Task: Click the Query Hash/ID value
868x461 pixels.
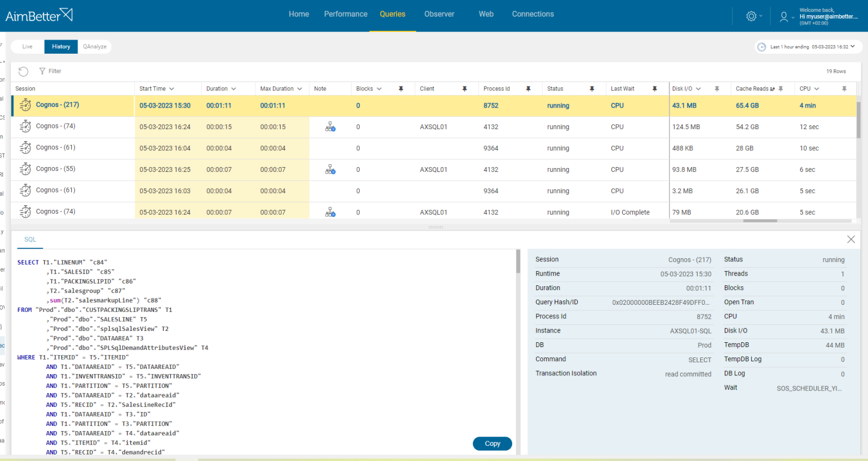Action: point(661,303)
